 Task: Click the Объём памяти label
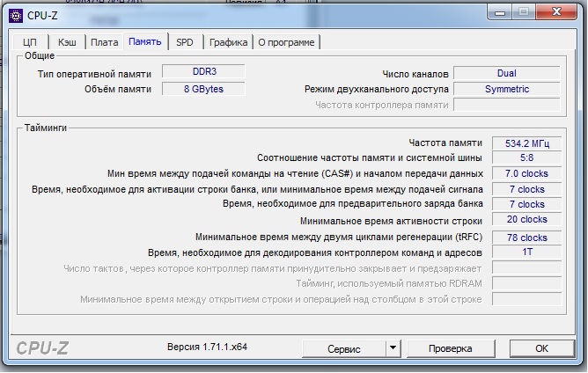[118, 89]
